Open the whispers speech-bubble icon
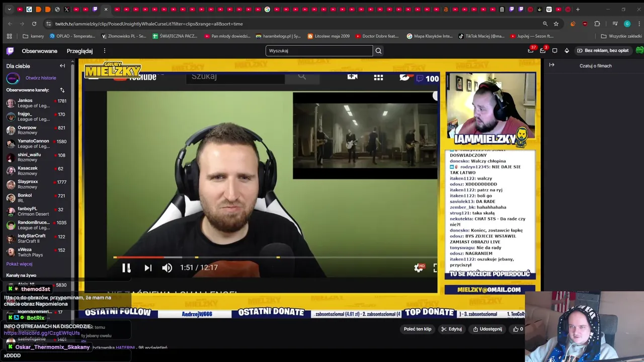Image resolution: width=644 pixels, height=362 pixels. point(554,51)
